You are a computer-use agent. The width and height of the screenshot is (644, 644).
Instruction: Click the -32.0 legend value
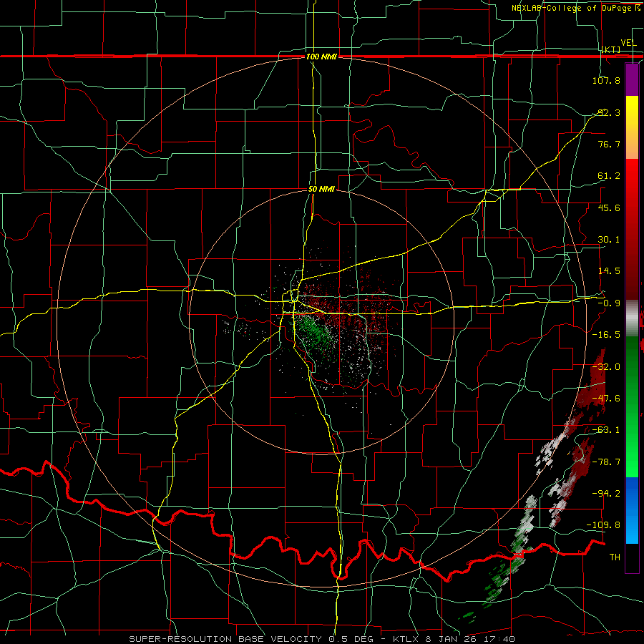point(606,366)
